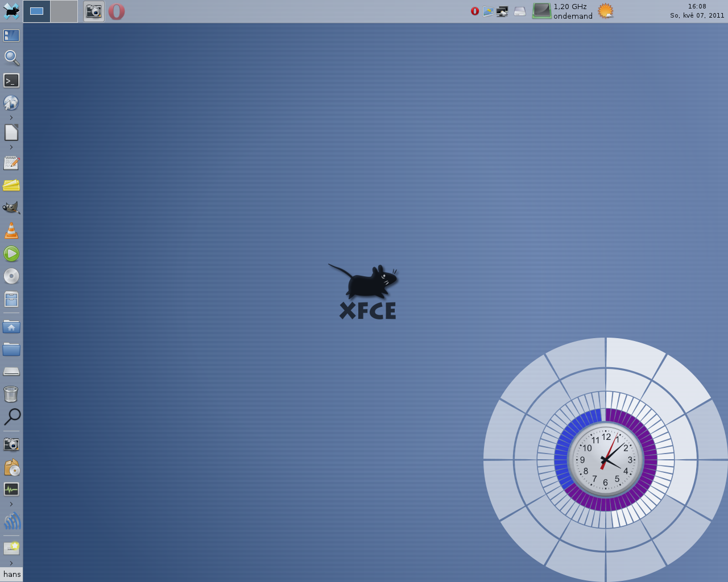Switch to the first workspace
The height and width of the screenshot is (582, 728).
36,11
